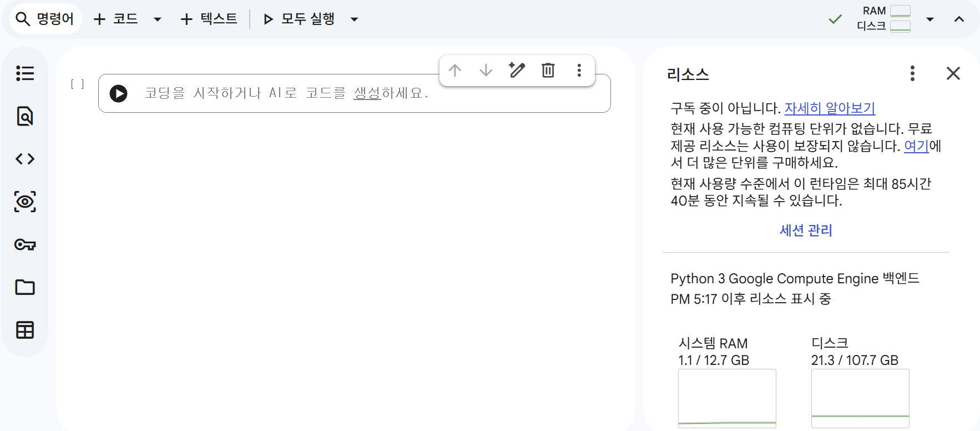
Task: Open the data table icon in sidebar
Action: pos(25,330)
